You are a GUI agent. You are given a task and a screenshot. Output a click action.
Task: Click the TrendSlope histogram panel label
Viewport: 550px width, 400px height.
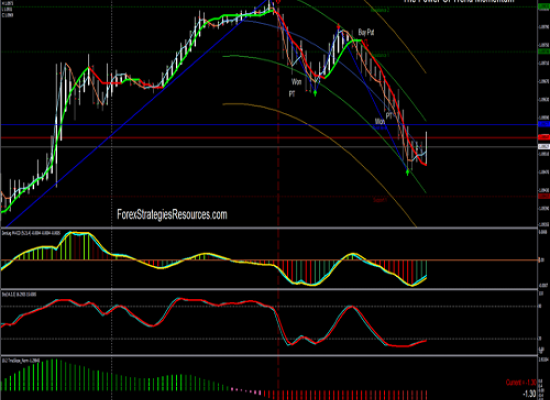coord(20,360)
